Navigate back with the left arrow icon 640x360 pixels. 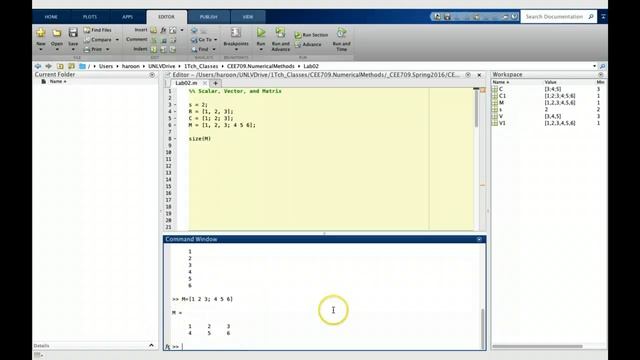click(38, 66)
